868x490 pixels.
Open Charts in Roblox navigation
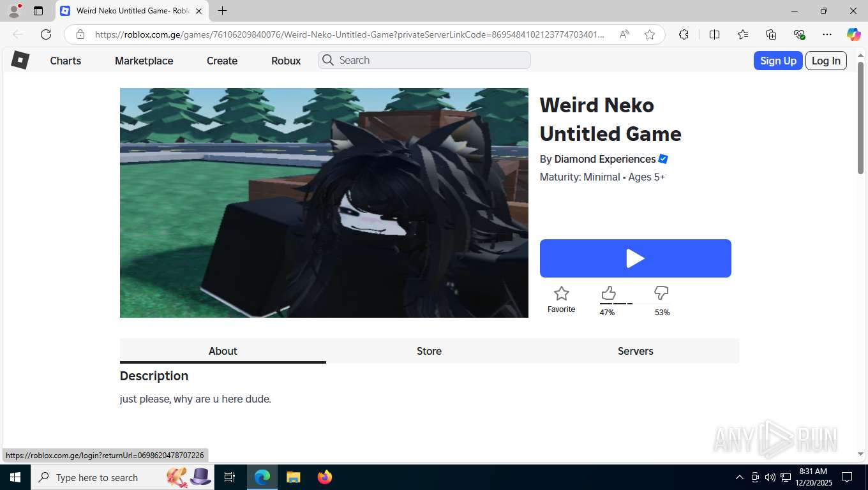[x=66, y=61]
